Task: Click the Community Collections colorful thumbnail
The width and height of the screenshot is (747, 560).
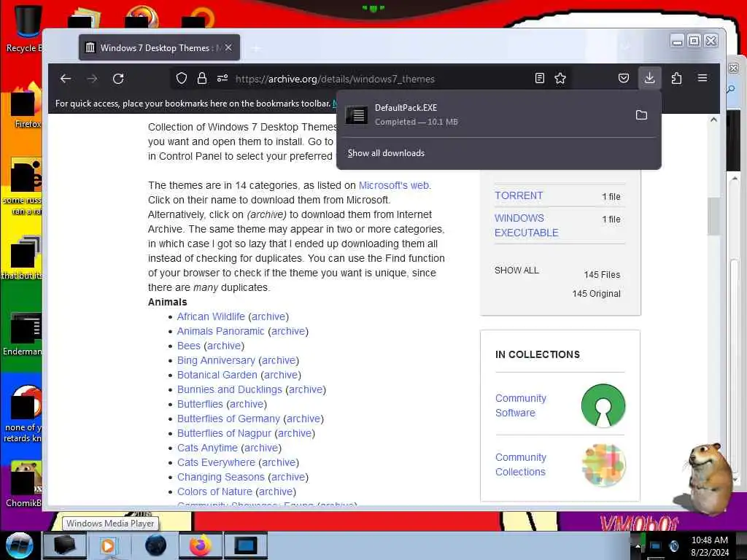Action: [x=603, y=464]
